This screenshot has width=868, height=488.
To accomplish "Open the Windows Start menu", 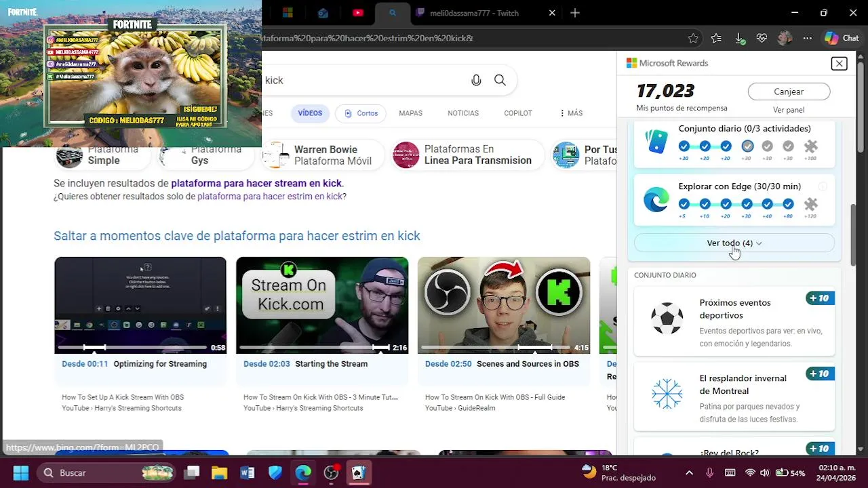I will [x=20, y=472].
